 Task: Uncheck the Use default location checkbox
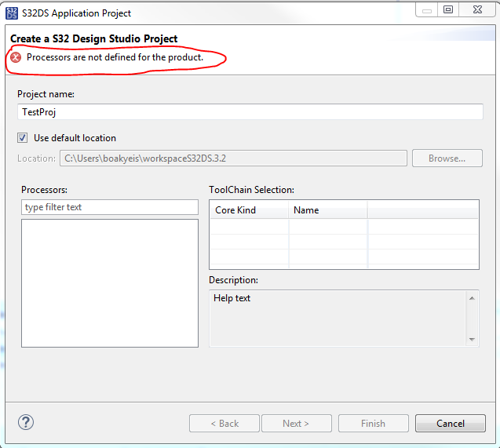coord(23,138)
